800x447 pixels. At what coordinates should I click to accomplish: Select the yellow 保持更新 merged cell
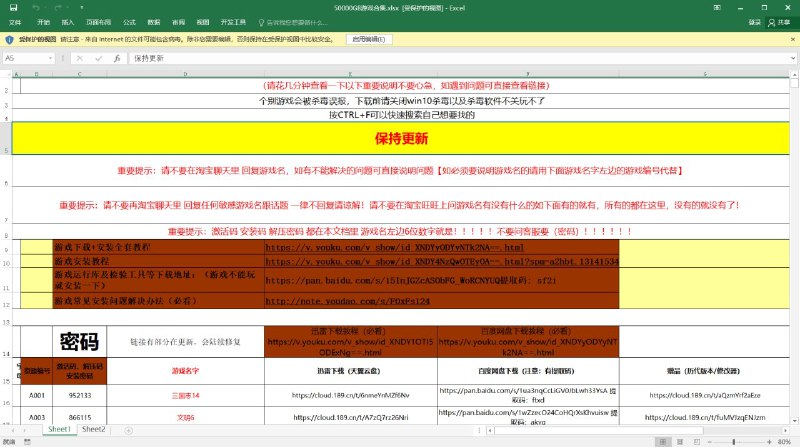click(401, 138)
